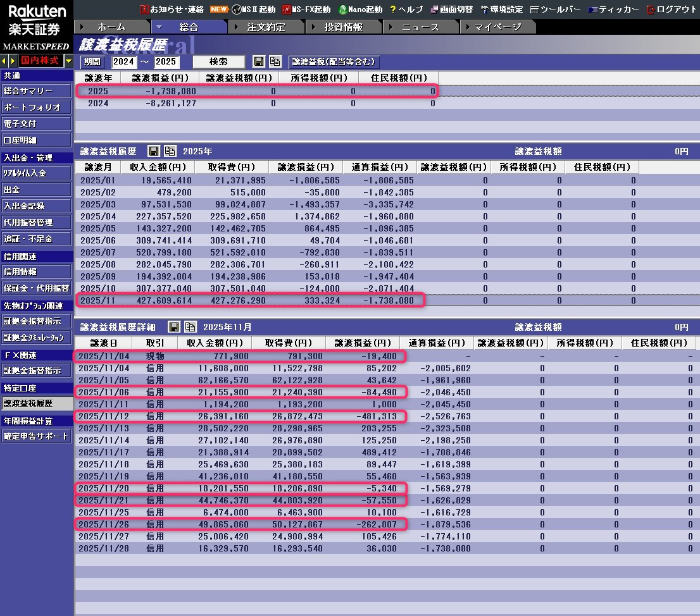700x616 pixels.
Task: Switch to the 投資情報 tab
Action: (x=343, y=27)
